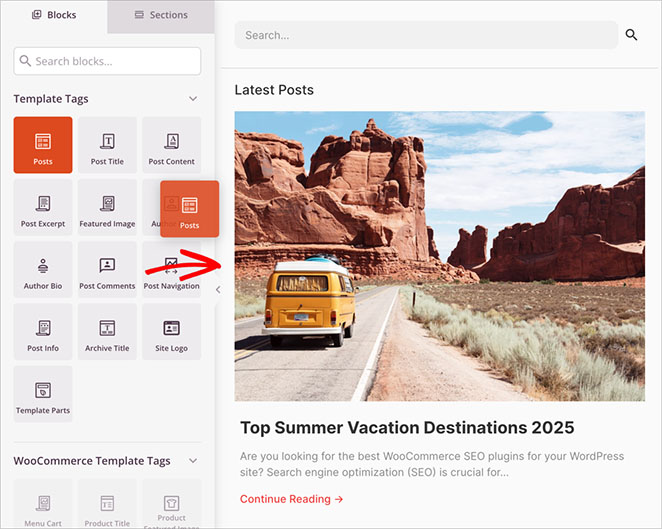
Task: Select the Posts block in Template Tags
Action: click(x=43, y=146)
